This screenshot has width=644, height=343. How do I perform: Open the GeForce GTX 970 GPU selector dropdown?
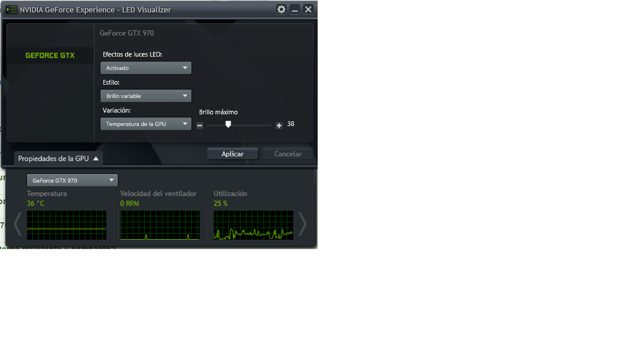click(x=72, y=180)
